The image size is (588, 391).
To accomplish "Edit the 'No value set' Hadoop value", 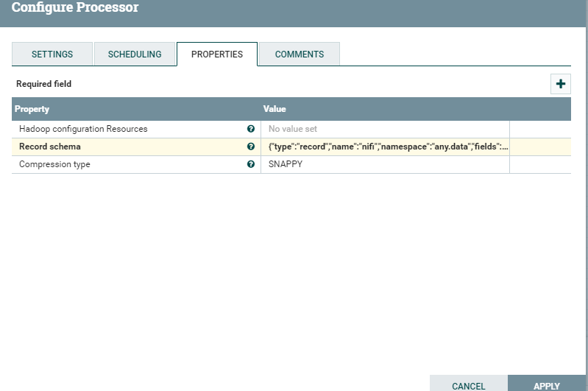I will [x=385, y=129].
